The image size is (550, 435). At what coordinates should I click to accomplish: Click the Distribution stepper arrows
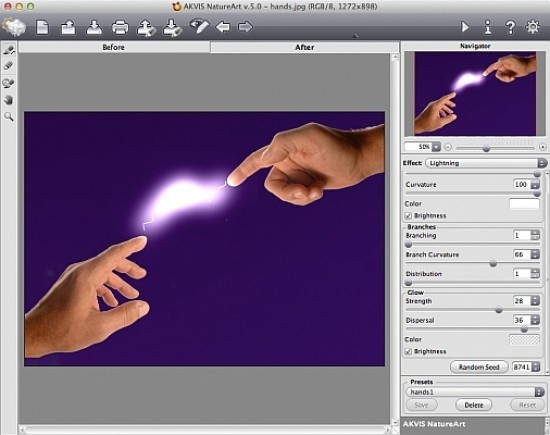(535, 273)
